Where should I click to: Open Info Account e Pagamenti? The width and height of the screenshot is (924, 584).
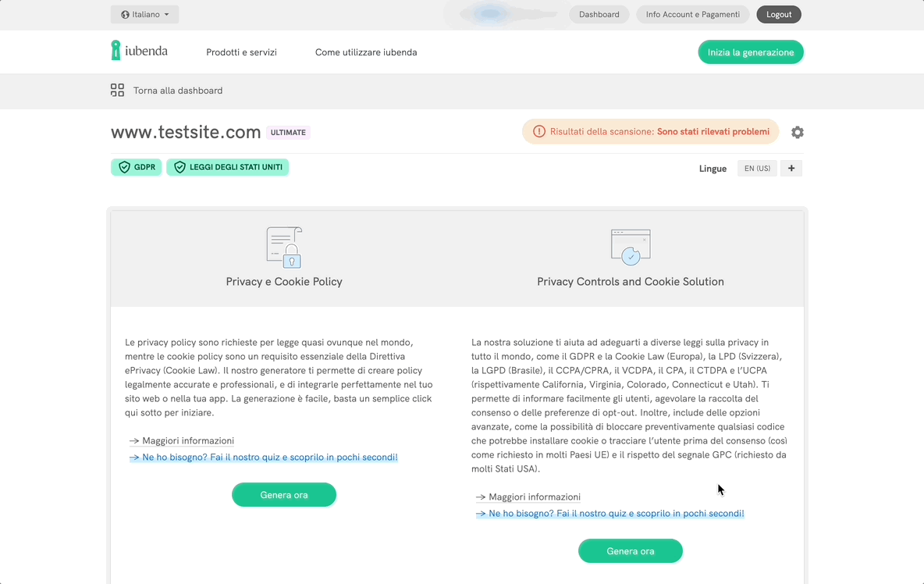click(693, 14)
